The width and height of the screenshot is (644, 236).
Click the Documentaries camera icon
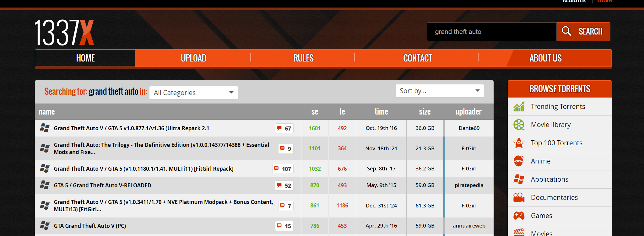click(x=519, y=198)
